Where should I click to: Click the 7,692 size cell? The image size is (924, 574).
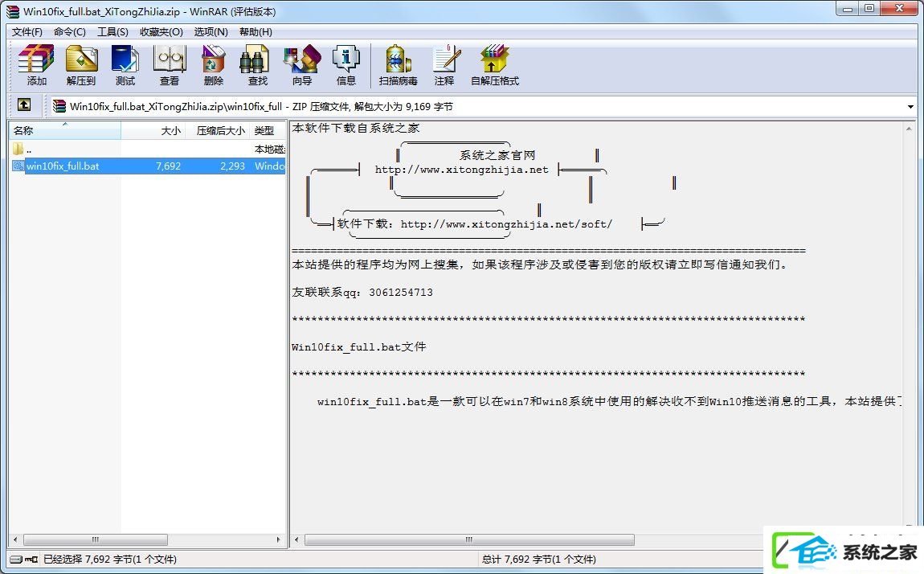tap(169, 166)
